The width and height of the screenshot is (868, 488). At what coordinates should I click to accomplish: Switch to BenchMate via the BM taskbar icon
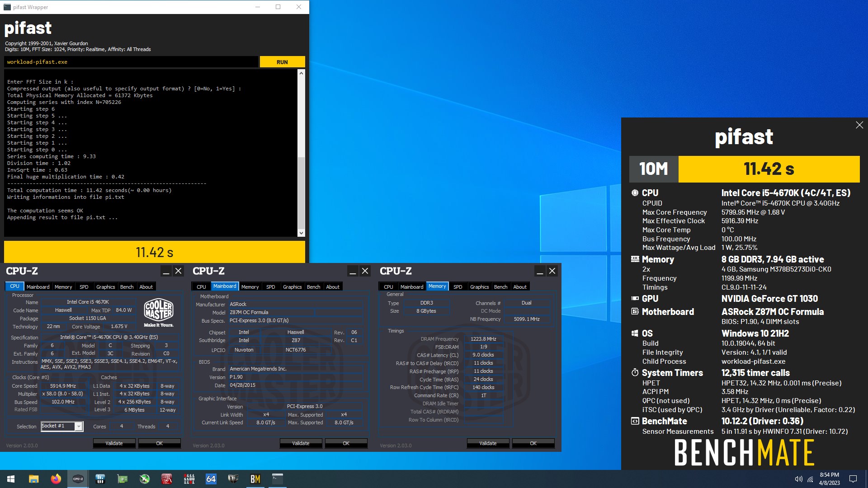coord(255,479)
